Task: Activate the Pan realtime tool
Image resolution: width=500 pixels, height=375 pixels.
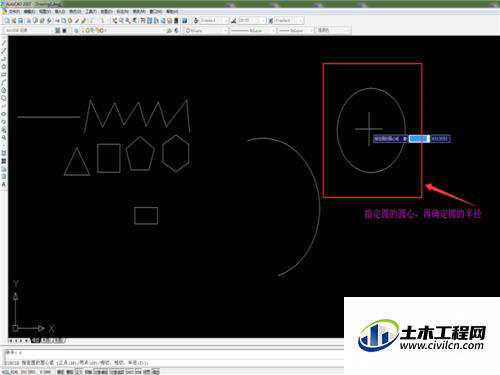Action: coord(115,21)
